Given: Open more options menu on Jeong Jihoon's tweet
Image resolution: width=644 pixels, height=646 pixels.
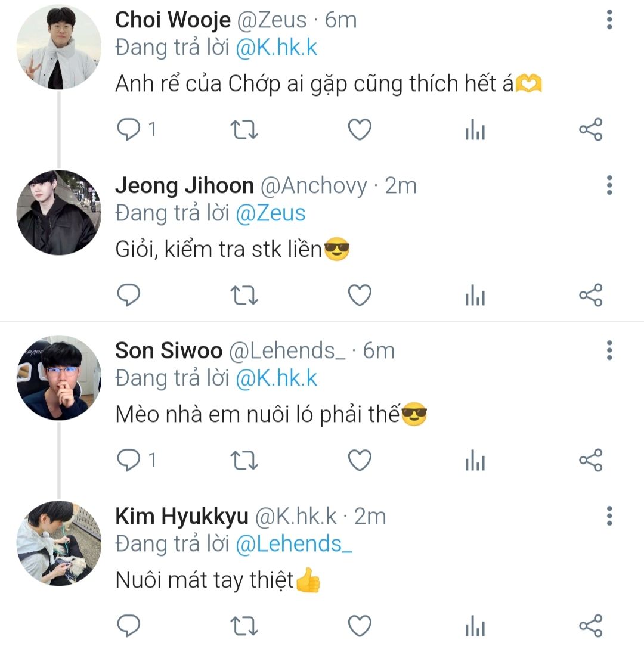Looking at the screenshot, I should [609, 185].
